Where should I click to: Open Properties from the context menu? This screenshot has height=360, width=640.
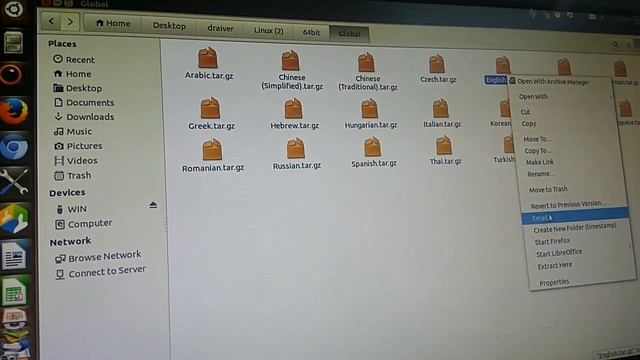554,282
